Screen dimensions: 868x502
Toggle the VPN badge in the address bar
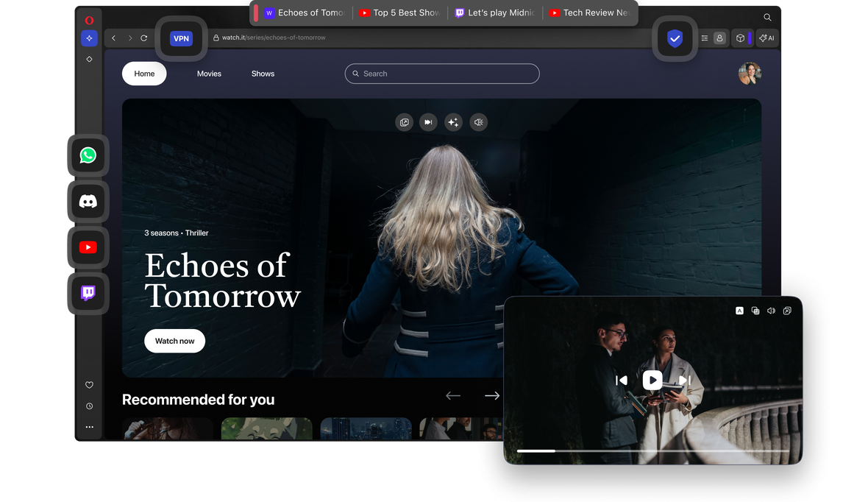181,38
